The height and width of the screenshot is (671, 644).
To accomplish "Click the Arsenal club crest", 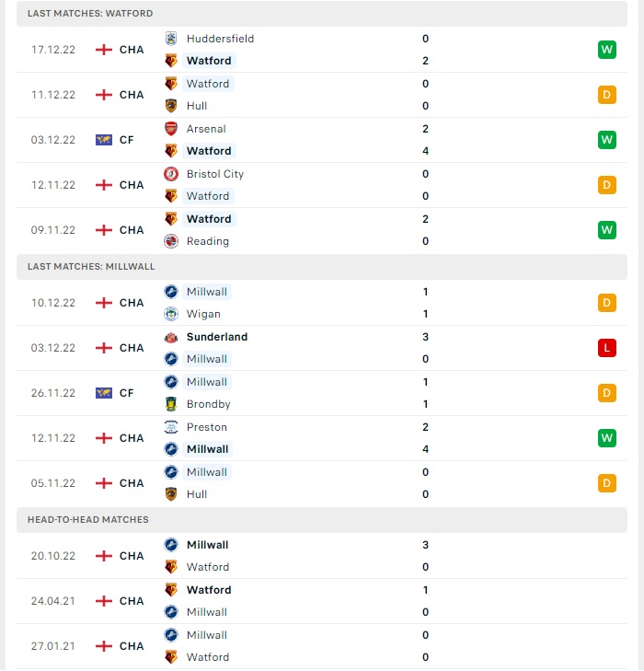I will [171, 129].
